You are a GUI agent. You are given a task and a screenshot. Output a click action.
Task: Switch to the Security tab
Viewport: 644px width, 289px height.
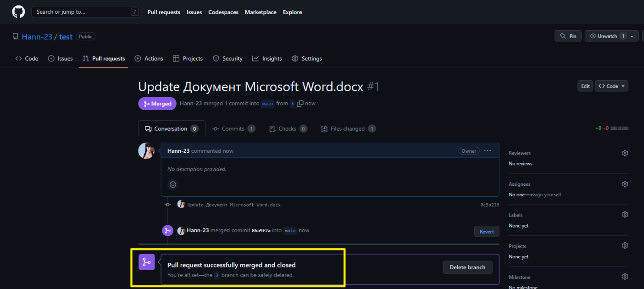tap(228, 59)
